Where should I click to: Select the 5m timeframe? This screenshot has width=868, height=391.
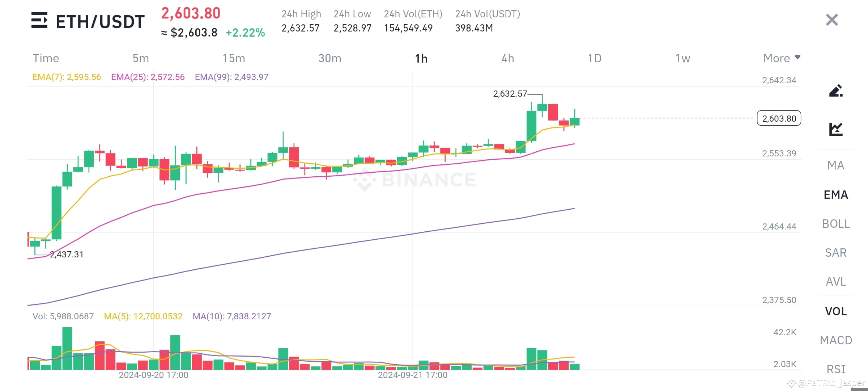[x=140, y=58]
